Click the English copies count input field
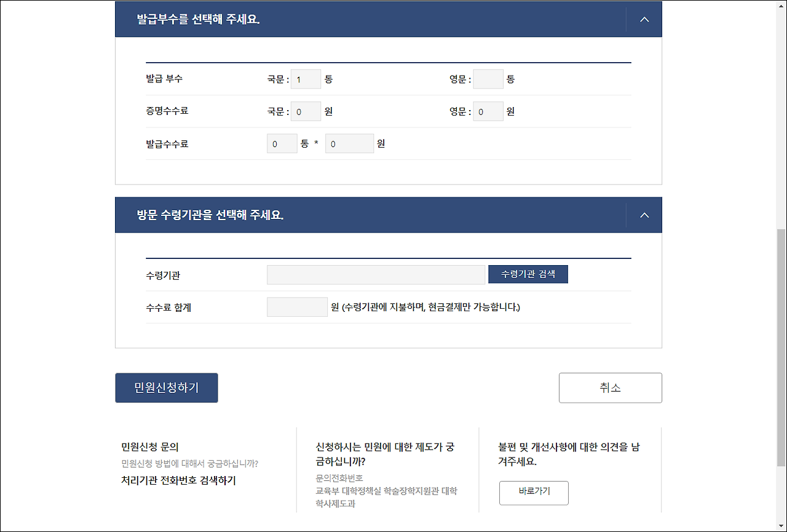787x532 pixels. (x=488, y=79)
